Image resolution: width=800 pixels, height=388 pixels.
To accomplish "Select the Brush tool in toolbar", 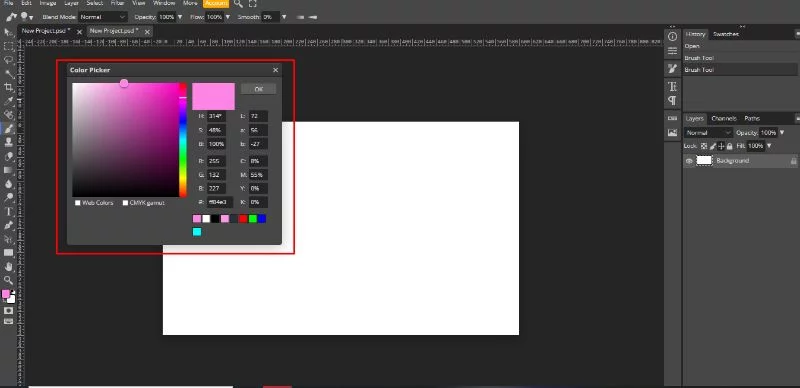I will (x=8, y=129).
